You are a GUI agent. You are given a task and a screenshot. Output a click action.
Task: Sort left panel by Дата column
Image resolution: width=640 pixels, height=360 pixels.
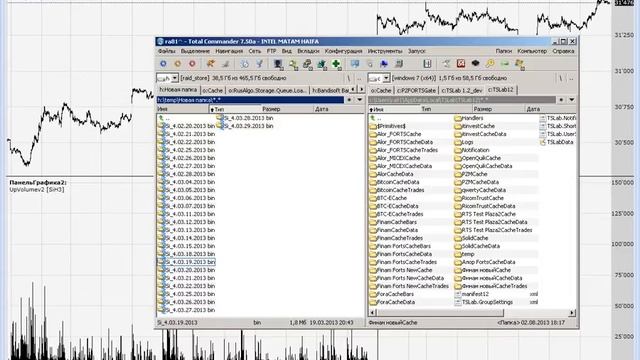[x=339, y=109]
